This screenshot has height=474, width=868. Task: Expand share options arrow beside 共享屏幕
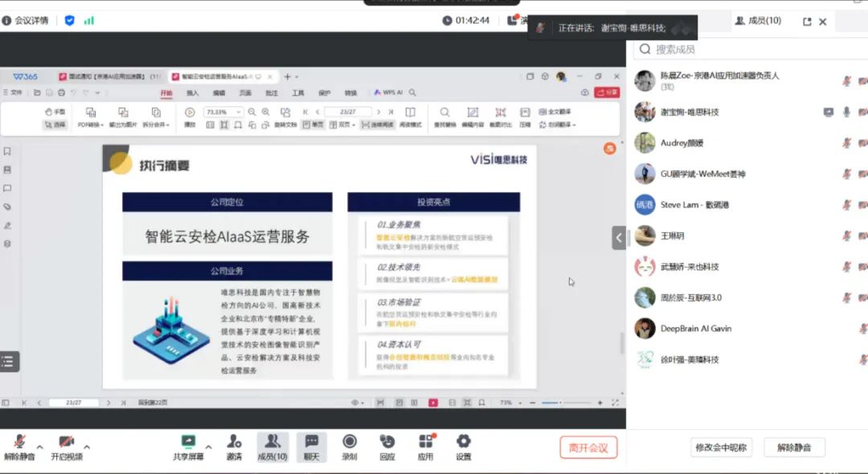[x=209, y=447]
